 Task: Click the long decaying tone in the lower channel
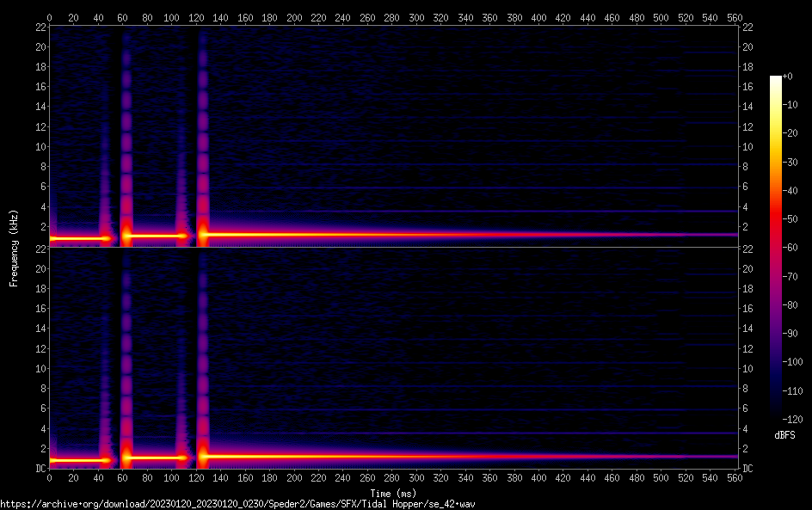click(430, 456)
